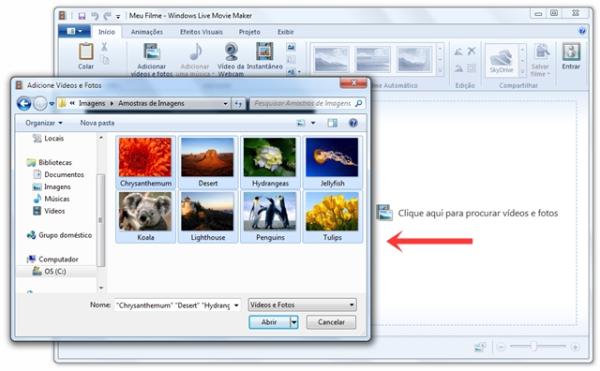
Task: Open the Exibir tab
Action: (x=285, y=32)
